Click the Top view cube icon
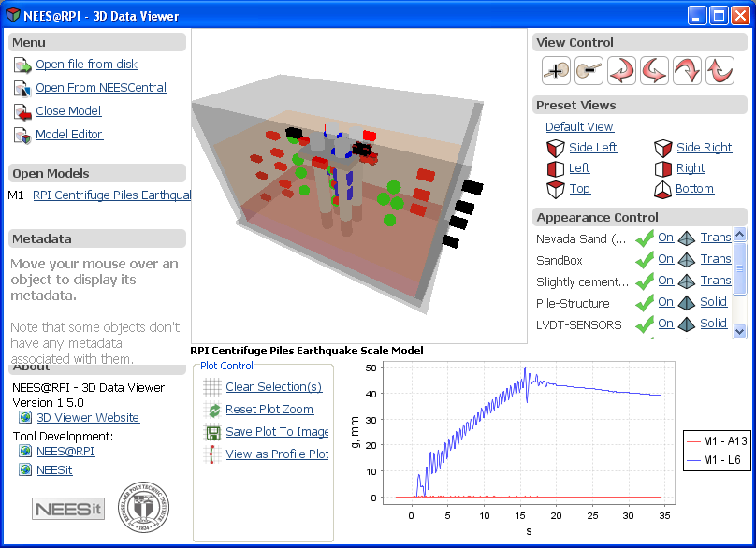756x548 pixels. click(556, 190)
